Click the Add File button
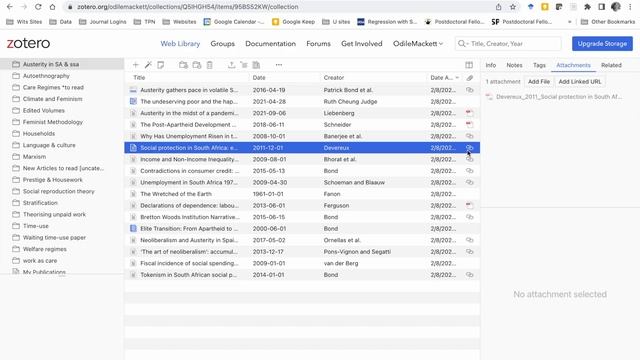This screenshot has height=360, width=640. click(x=539, y=82)
